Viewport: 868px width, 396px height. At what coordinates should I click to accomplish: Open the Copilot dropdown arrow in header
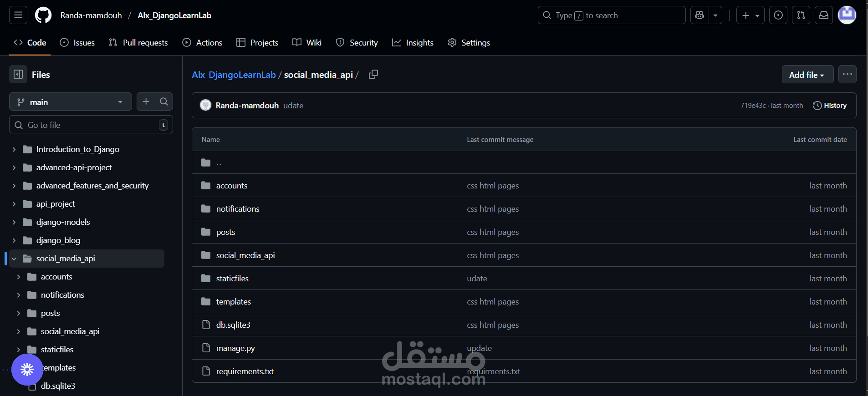715,15
